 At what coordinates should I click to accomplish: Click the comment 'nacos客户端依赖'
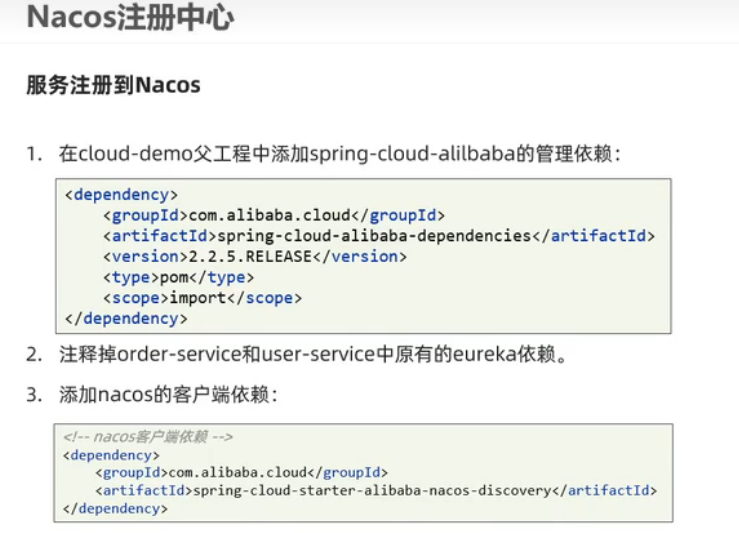coord(148,437)
